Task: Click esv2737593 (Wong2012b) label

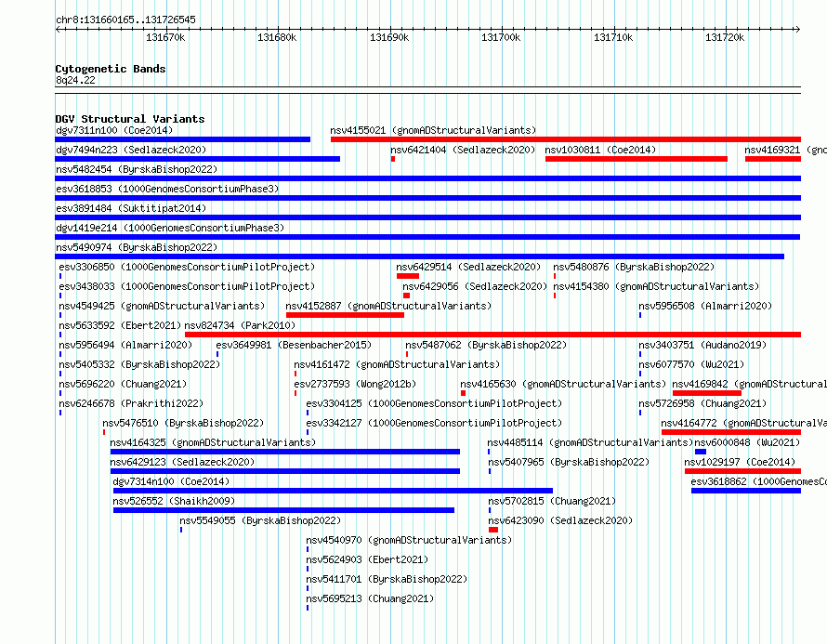Action: click(355, 384)
